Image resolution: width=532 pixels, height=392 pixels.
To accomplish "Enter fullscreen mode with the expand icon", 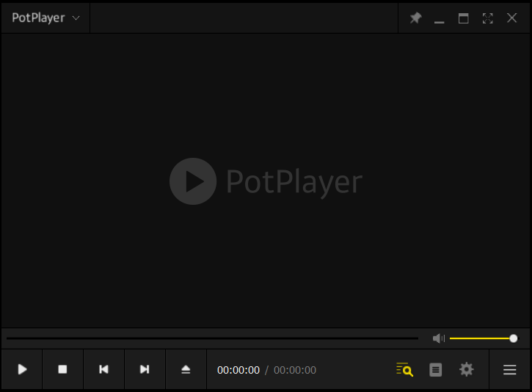I will pyautogui.click(x=487, y=18).
